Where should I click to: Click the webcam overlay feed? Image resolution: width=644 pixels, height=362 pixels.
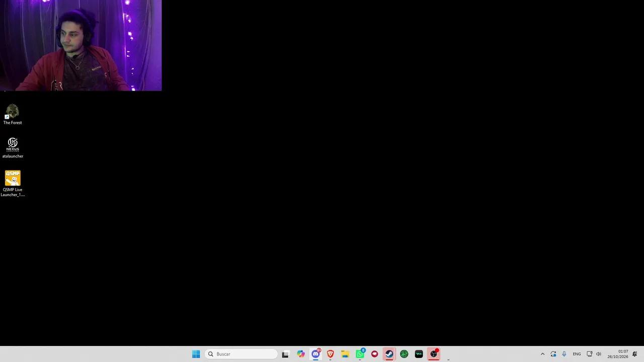point(80,45)
